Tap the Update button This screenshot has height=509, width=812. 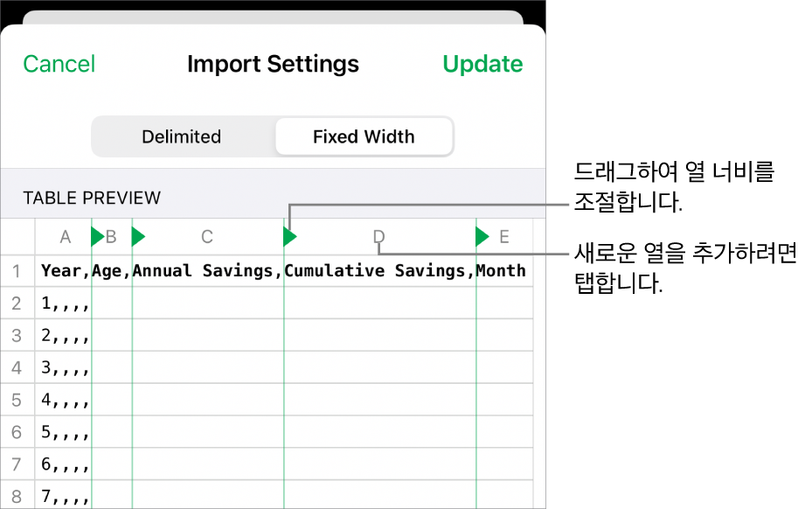click(482, 64)
